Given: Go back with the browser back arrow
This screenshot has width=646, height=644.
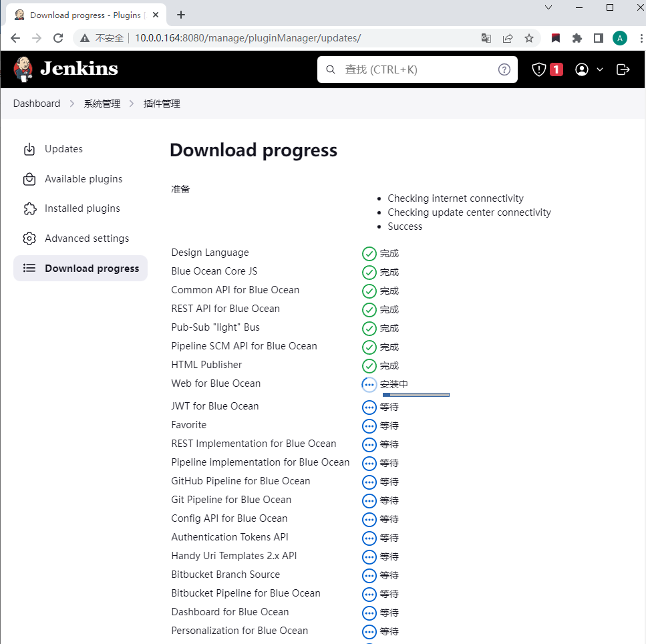Looking at the screenshot, I should coord(15,38).
